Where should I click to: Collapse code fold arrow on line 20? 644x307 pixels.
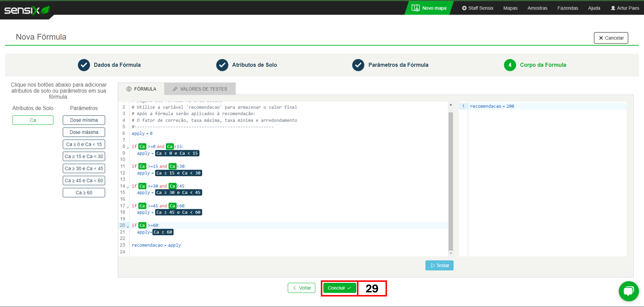128,227
